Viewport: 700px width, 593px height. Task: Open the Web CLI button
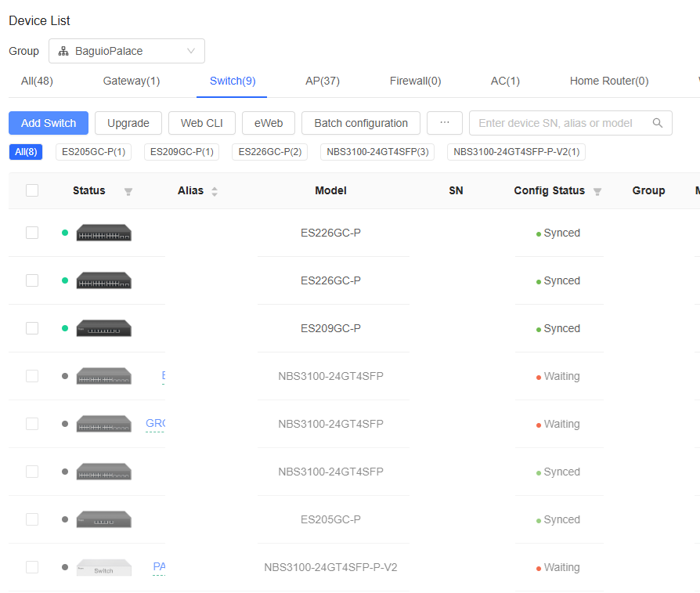(202, 123)
